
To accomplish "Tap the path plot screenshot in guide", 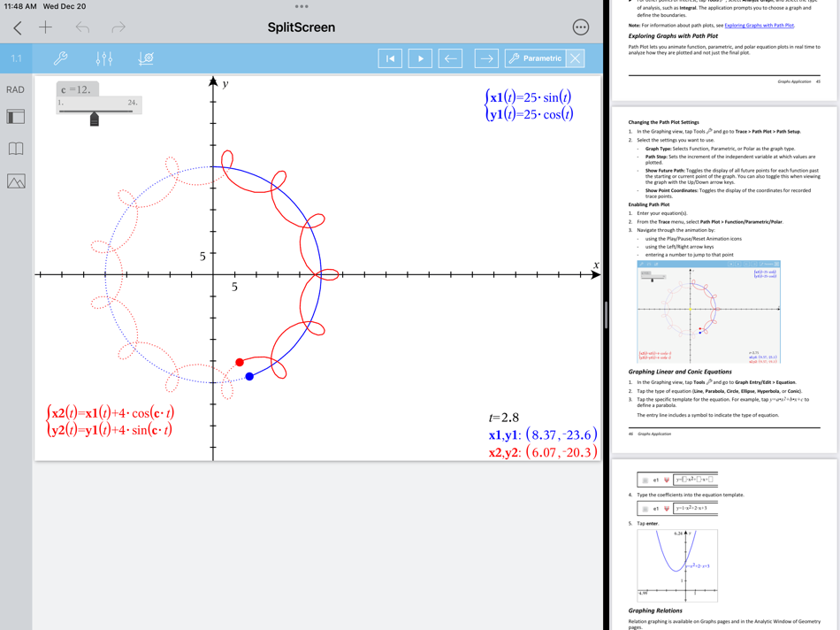I will coord(708,312).
